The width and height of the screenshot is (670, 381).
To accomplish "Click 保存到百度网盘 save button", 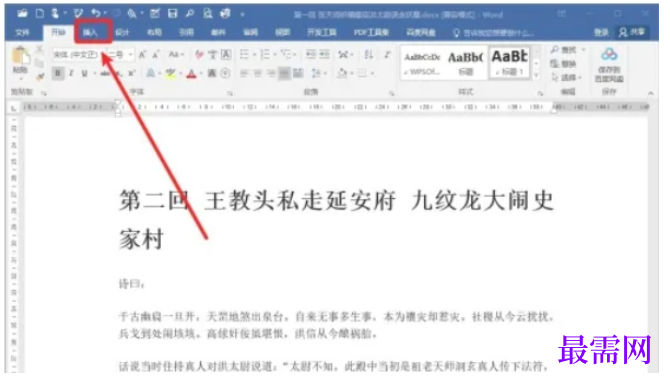I will [x=609, y=64].
